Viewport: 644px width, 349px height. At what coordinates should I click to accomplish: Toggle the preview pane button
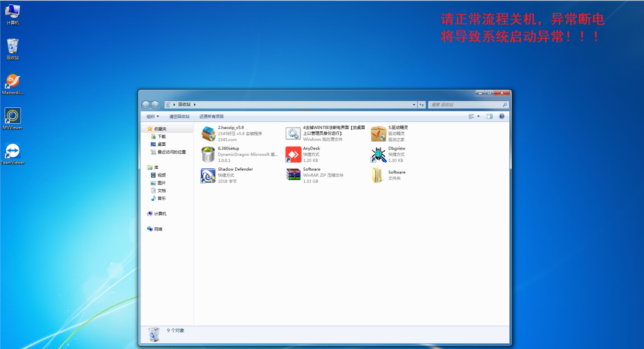489,116
